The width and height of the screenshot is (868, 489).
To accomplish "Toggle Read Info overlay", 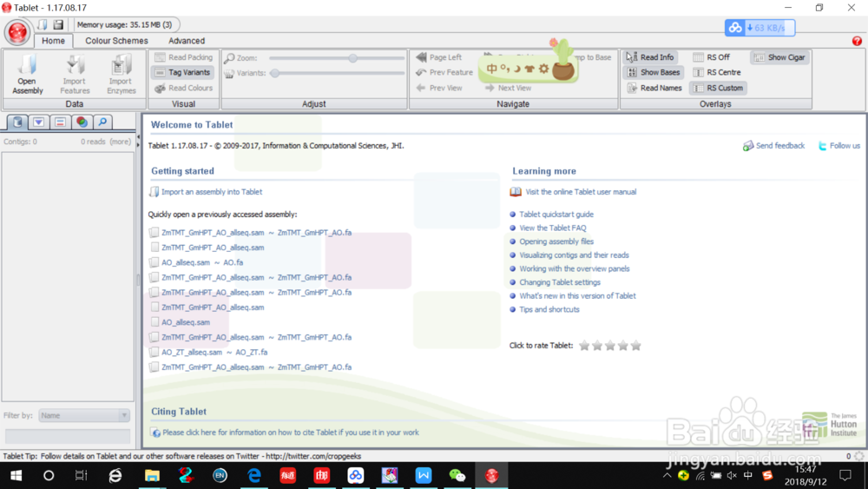I will [x=650, y=57].
